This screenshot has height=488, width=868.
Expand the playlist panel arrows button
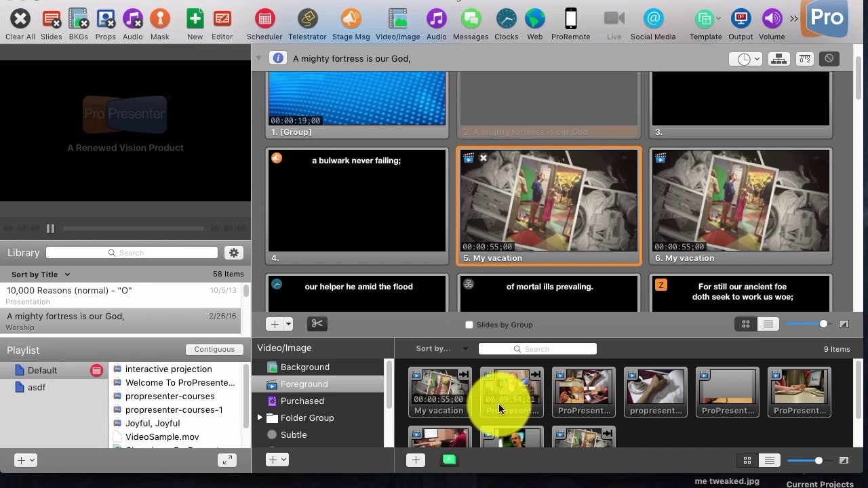[227, 460]
